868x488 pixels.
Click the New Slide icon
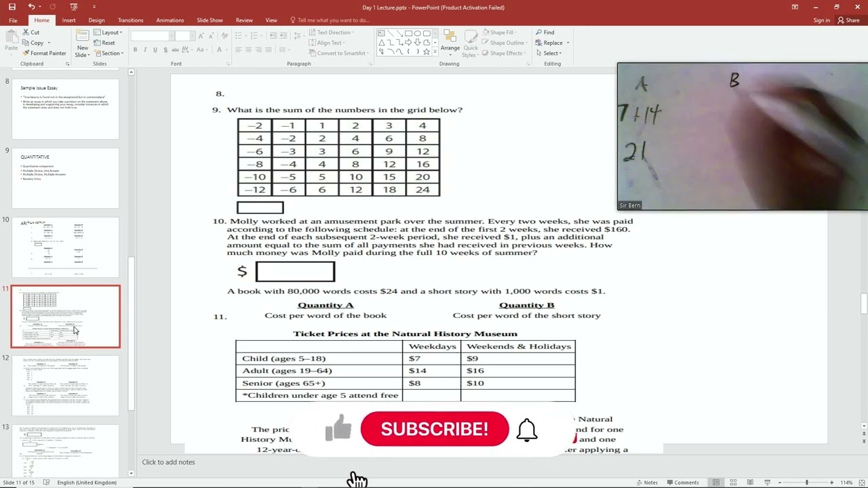pyautogui.click(x=83, y=36)
